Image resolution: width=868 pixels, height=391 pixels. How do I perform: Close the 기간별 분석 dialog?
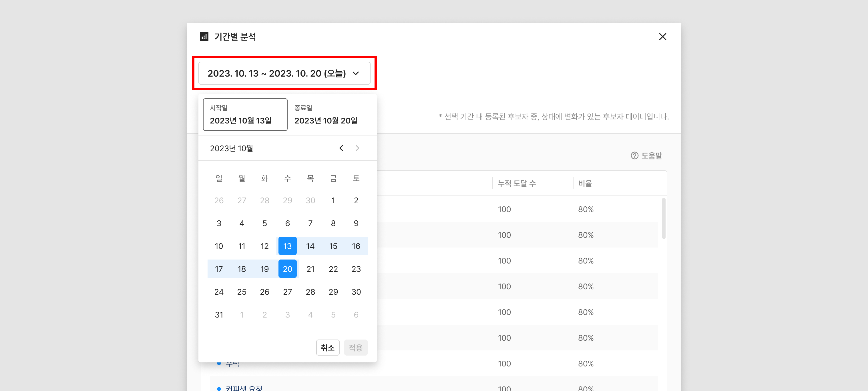(x=662, y=36)
